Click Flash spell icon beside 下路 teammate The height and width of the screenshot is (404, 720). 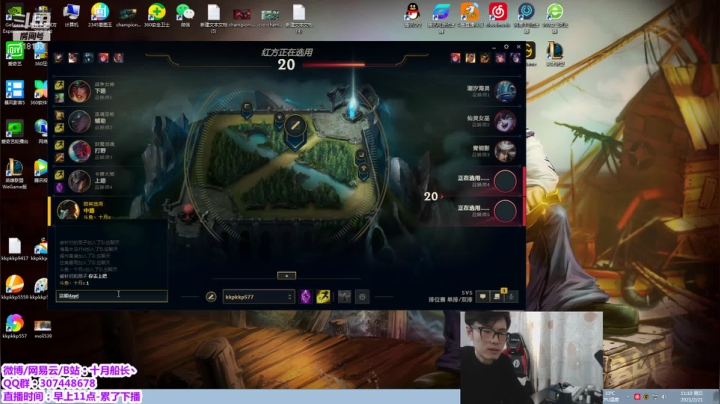[x=59, y=85]
